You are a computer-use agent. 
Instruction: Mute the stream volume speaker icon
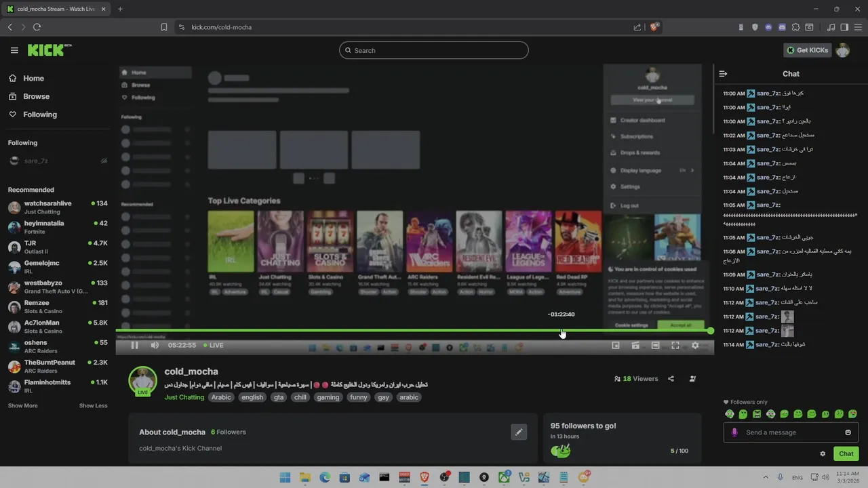tap(155, 346)
